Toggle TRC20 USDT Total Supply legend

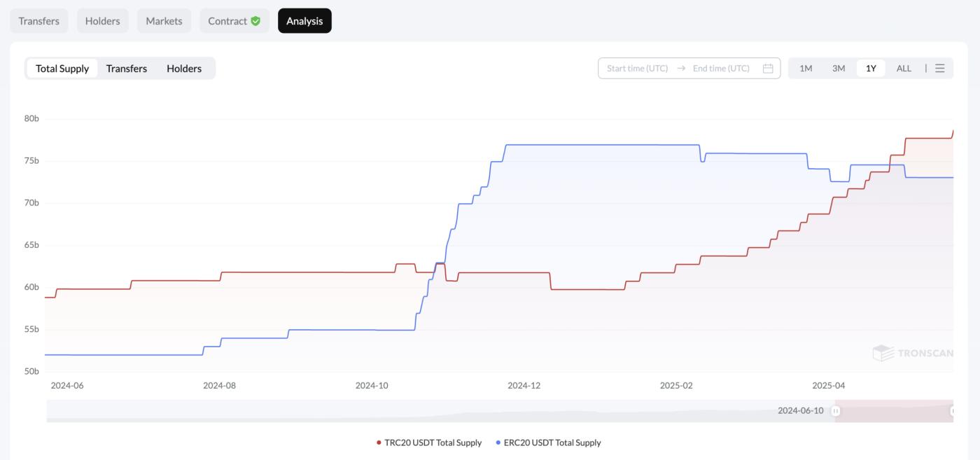(x=429, y=442)
